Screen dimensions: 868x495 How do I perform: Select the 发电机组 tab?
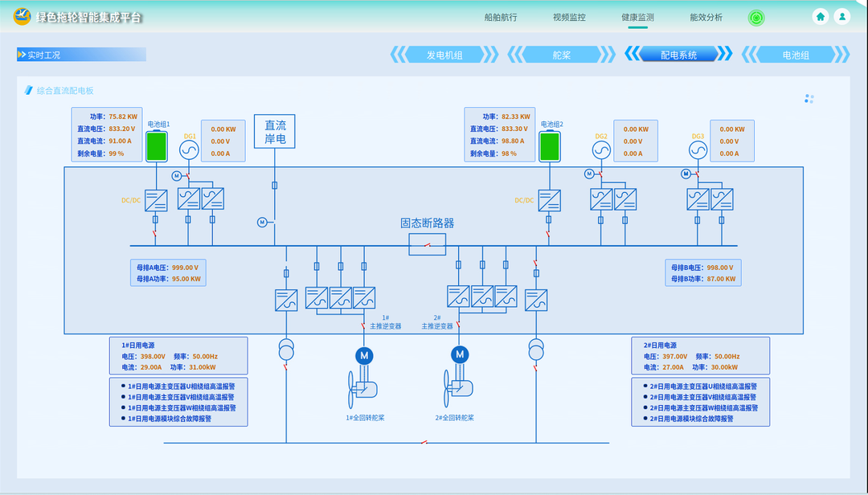444,55
